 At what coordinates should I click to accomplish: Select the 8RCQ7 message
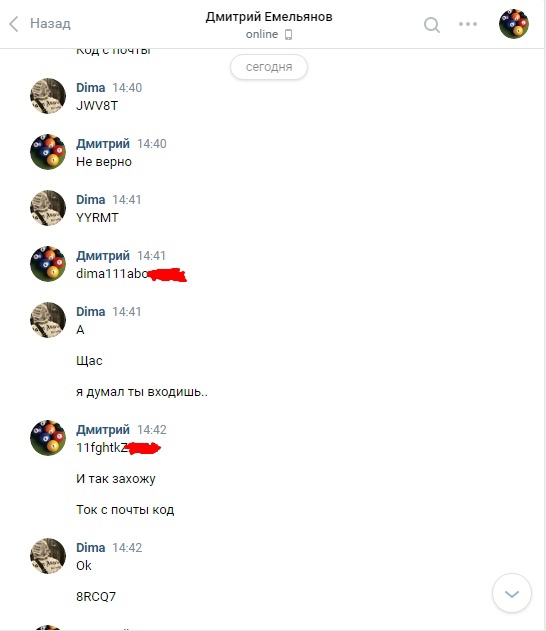[96, 596]
